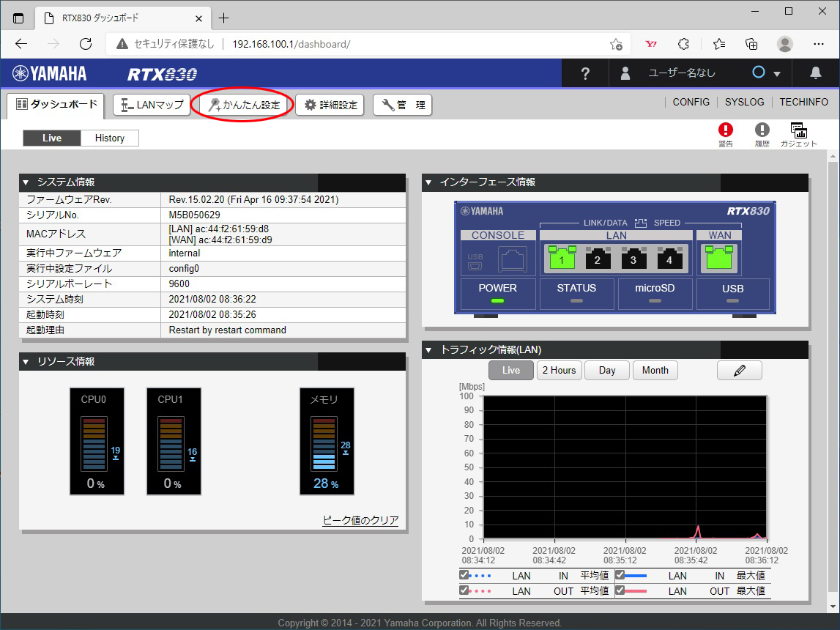Click LAN port 4 on the router image
840x630 pixels.
click(x=669, y=258)
